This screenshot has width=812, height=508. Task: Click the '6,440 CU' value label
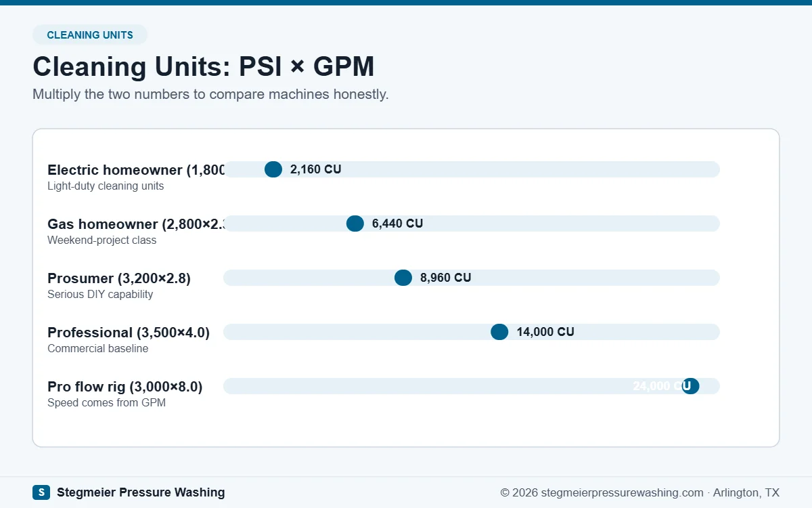pyautogui.click(x=398, y=224)
